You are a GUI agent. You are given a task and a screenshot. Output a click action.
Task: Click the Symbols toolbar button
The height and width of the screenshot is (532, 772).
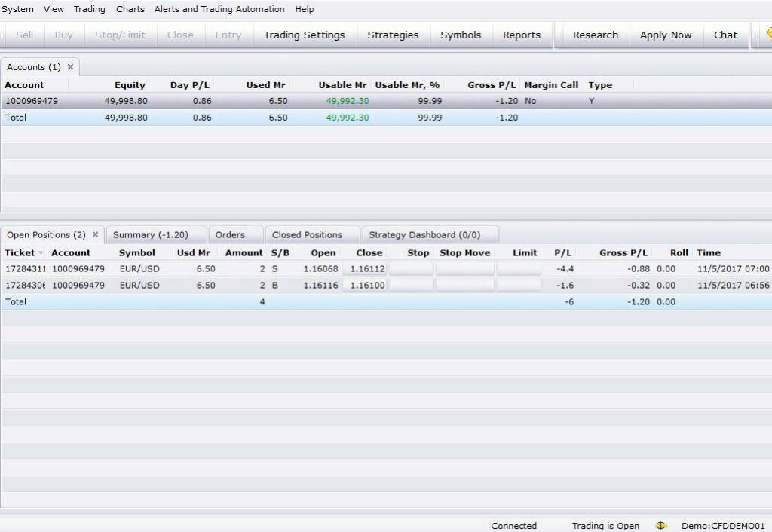click(461, 35)
